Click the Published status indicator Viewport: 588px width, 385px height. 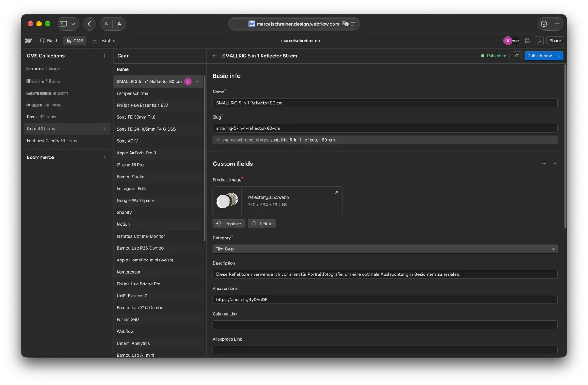[494, 56]
